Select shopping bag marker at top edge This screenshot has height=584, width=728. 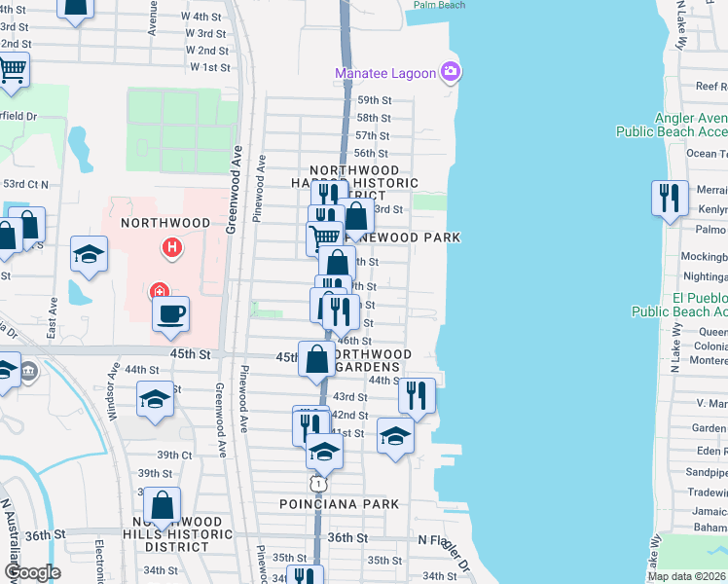coord(75,12)
